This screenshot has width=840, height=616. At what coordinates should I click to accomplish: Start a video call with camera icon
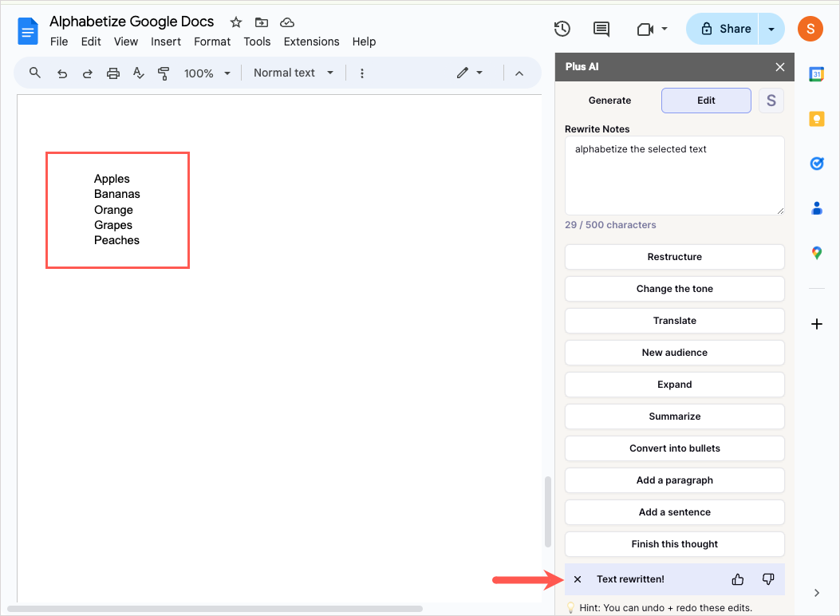(645, 29)
